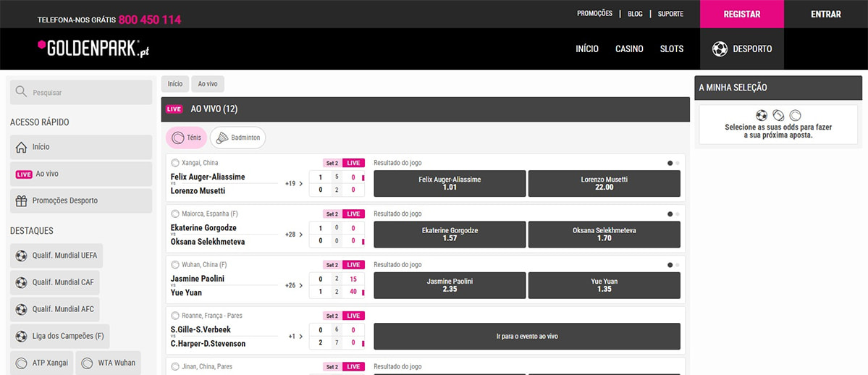Click the GoldenPark.pt logo

[x=93, y=49]
